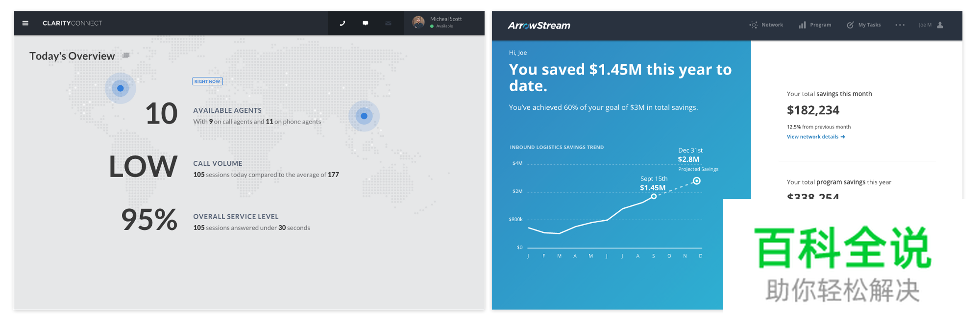Image resolution: width=980 pixels, height=330 pixels.
Task: Click the Dec 31st projected savings marker
Action: pos(696,181)
